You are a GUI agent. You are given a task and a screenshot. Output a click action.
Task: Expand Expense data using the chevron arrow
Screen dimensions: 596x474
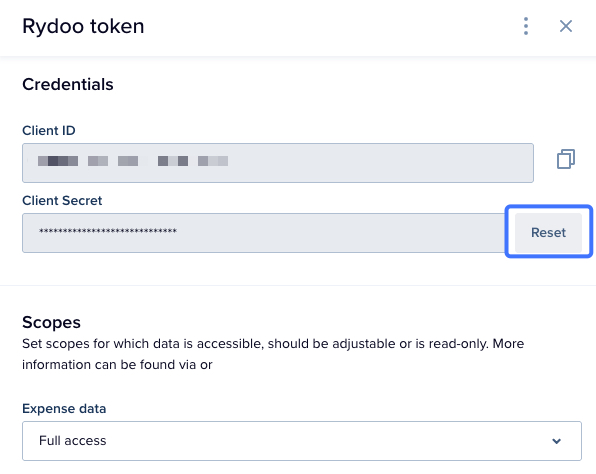pos(556,441)
